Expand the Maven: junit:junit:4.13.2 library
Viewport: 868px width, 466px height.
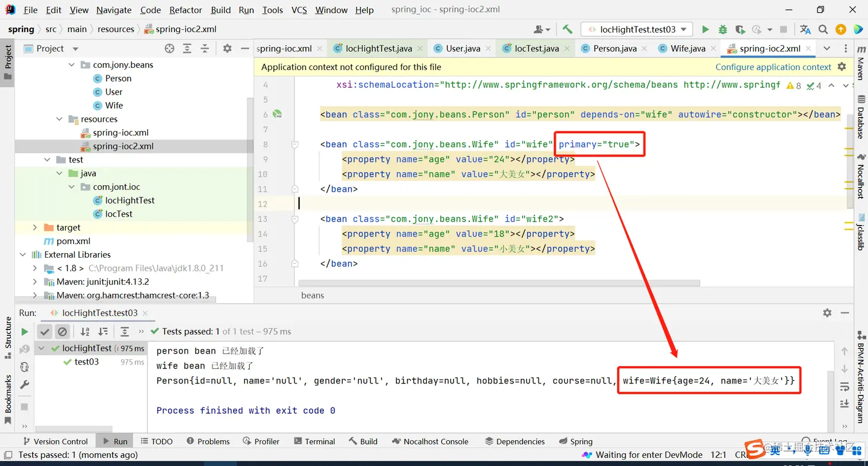35,282
